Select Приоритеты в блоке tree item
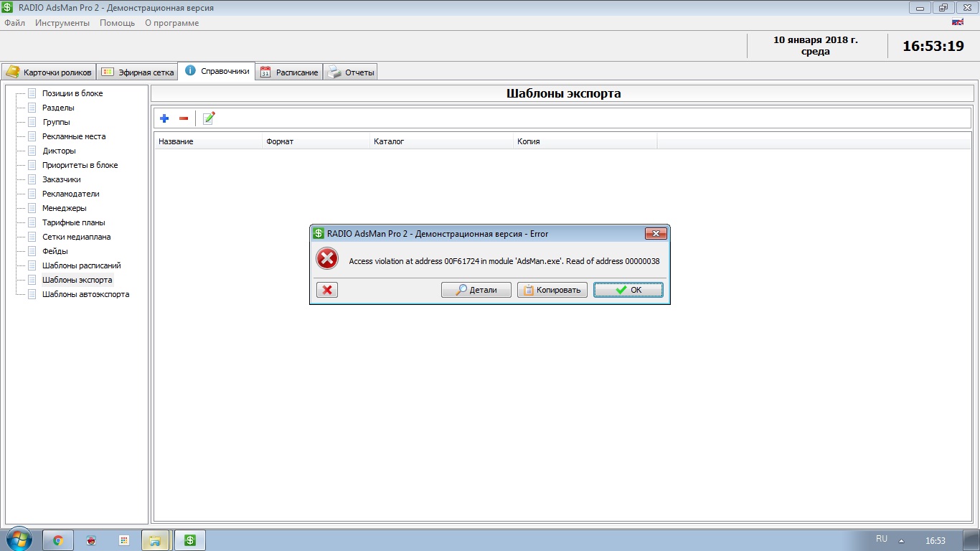This screenshot has height=551, width=980. [80, 165]
